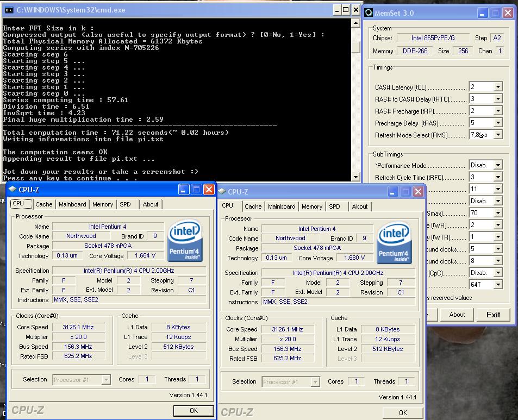Click Rated FSB 625.2 MHz in left CPU-Z
Screen dimensions: 518x420
(78, 356)
